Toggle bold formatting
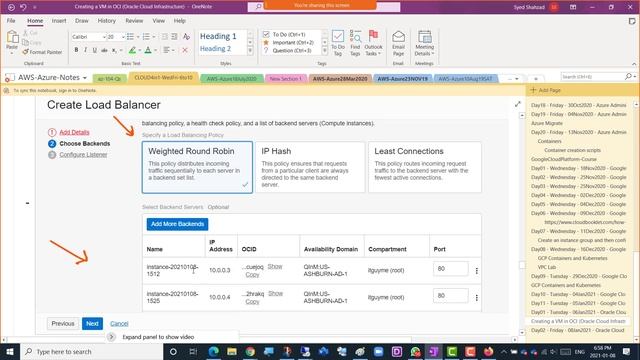This screenshot has width=640, height=360. [76, 50]
